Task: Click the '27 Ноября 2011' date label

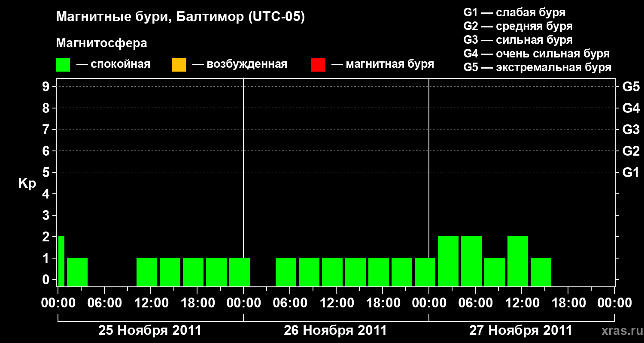Action: 521,331
